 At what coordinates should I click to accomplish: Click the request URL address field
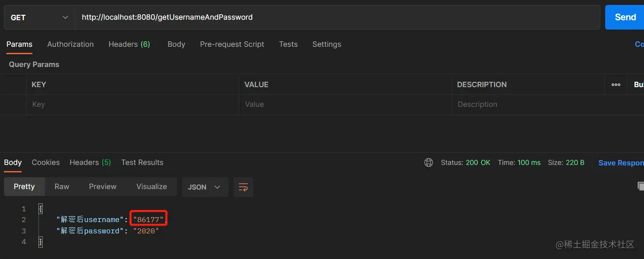(337, 17)
